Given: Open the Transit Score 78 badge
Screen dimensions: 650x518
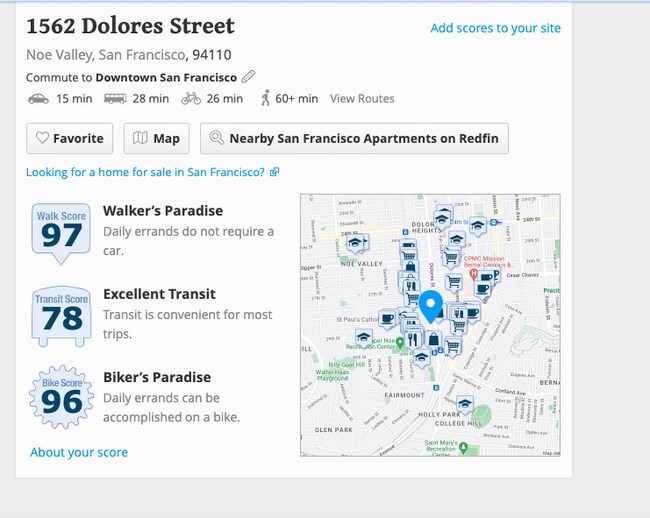Looking at the screenshot, I should click(x=61, y=316).
